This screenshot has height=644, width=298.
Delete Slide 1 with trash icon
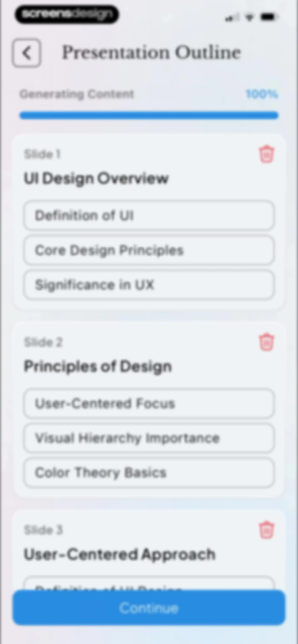[x=266, y=154]
